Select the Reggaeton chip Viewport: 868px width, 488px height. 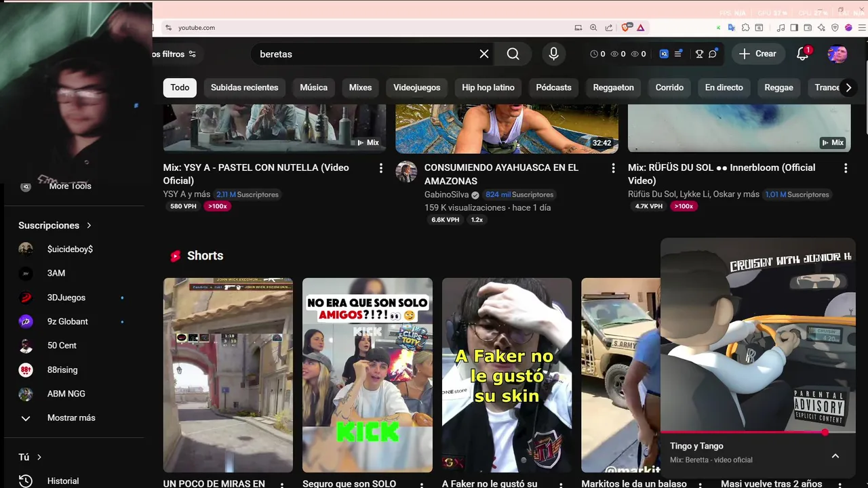pyautogui.click(x=614, y=87)
